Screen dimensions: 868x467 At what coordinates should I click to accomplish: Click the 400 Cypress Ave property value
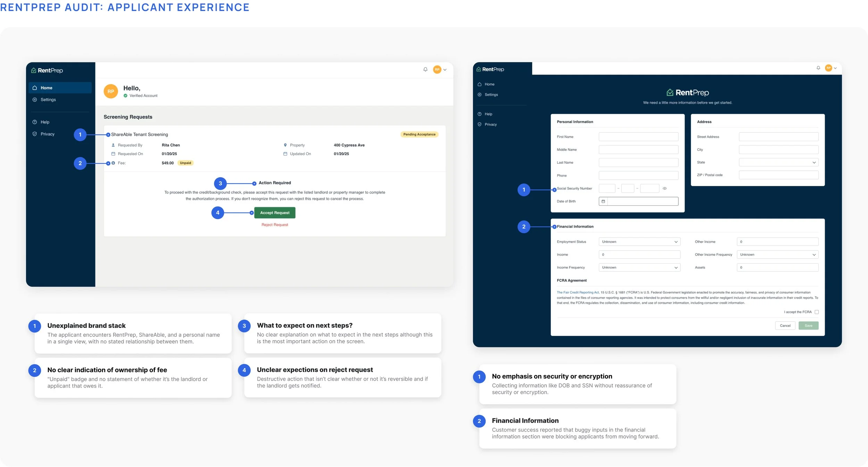[x=349, y=145]
